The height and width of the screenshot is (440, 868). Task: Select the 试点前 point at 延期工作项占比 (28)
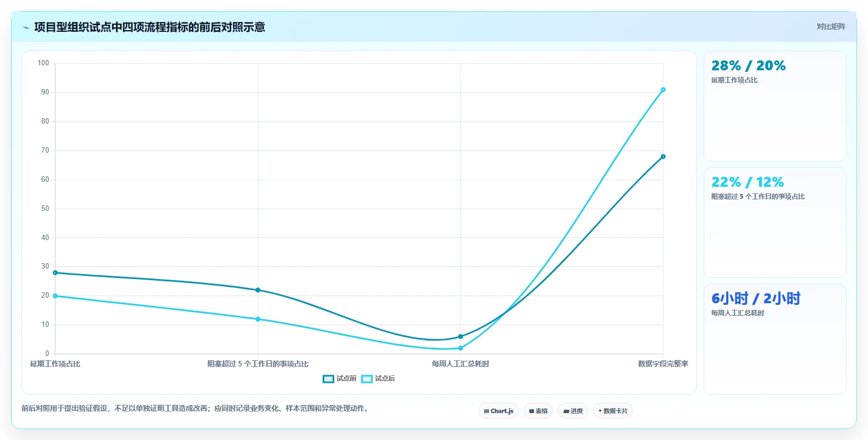pos(55,272)
